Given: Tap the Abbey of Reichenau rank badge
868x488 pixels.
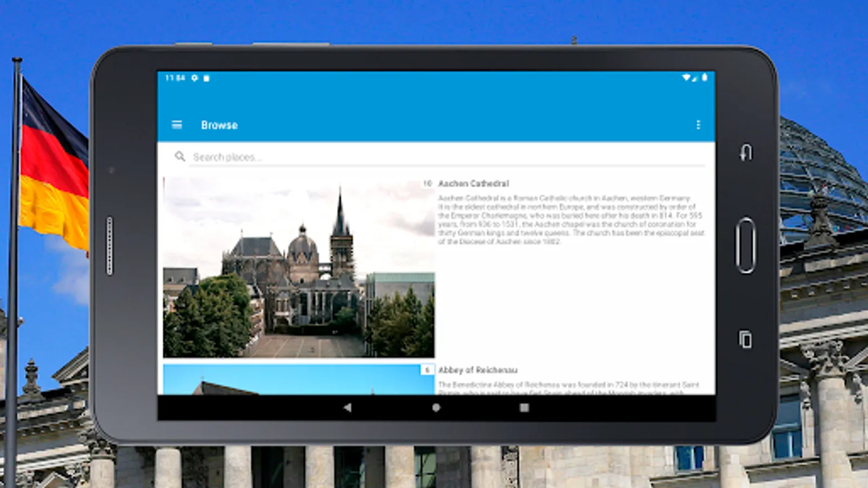Looking at the screenshot, I should [x=427, y=370].
